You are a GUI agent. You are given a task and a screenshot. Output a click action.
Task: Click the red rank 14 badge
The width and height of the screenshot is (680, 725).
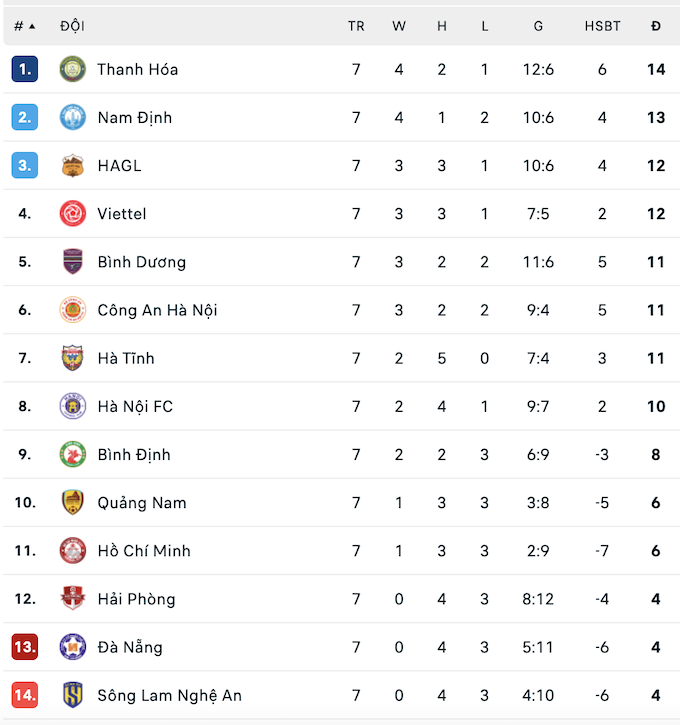[x=25, y=695]
